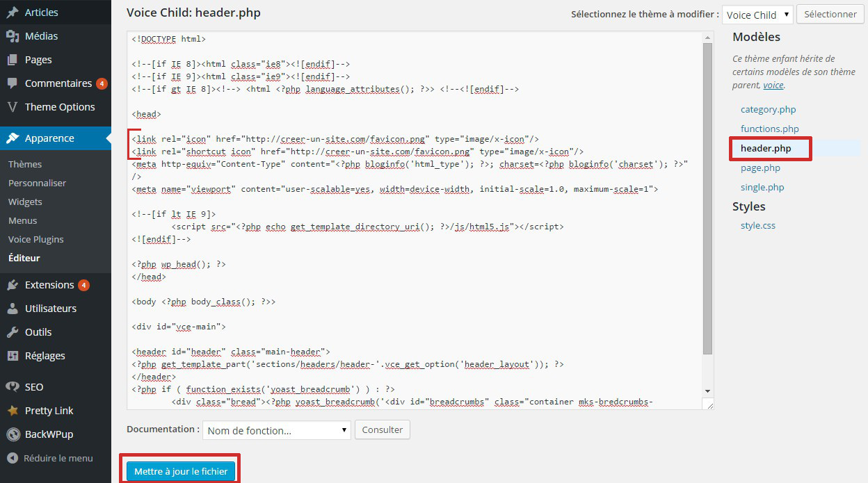Image resolution: width=868 pixels, height=483 pixels.
Task: Click the Apparence paintbrush icon
Action: [13, 138]
